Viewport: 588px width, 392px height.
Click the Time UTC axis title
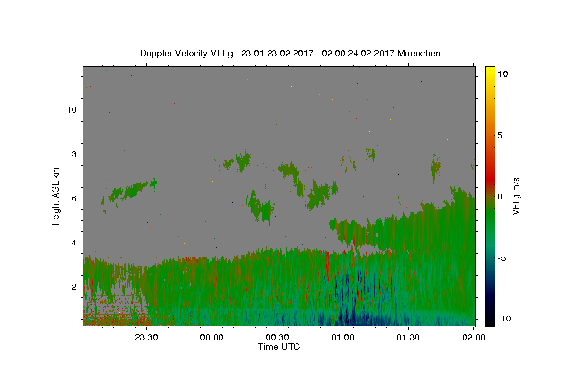[x=279, y=347]
